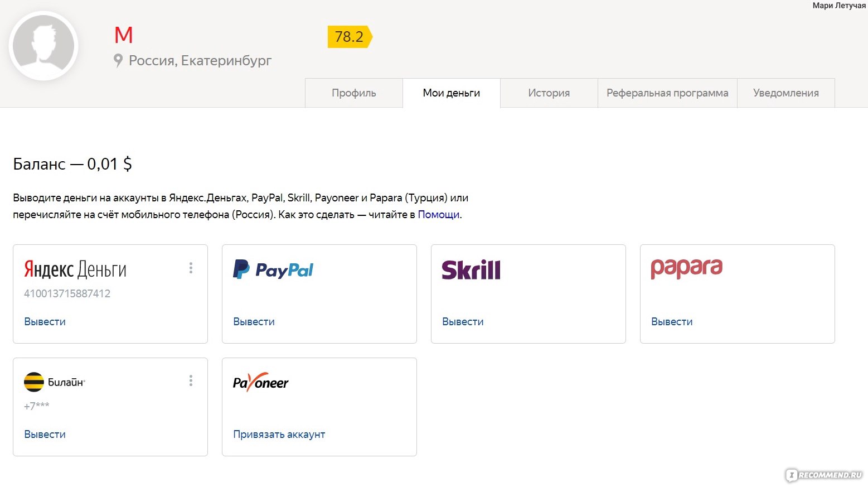Viewport: 868px width, 487px height.
Task: Click the location pin icon
Action: [118, 60]
